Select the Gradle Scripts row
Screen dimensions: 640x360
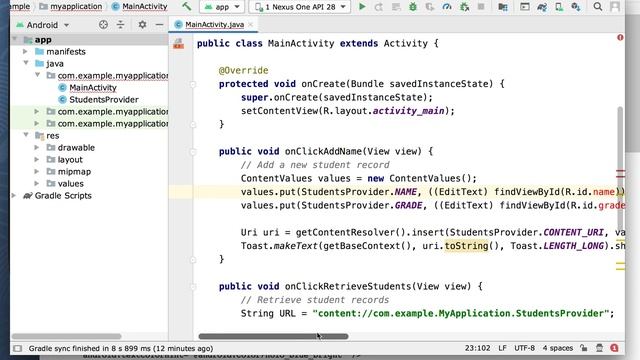coord(89,196)
